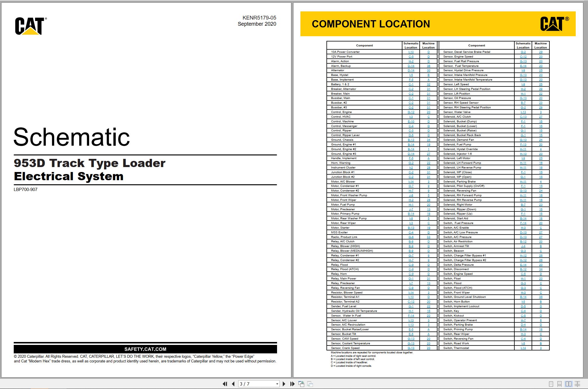Click the COMPONENT LOCATION heading
This screenshot has width=588, height=389.
tap(371, 24)
